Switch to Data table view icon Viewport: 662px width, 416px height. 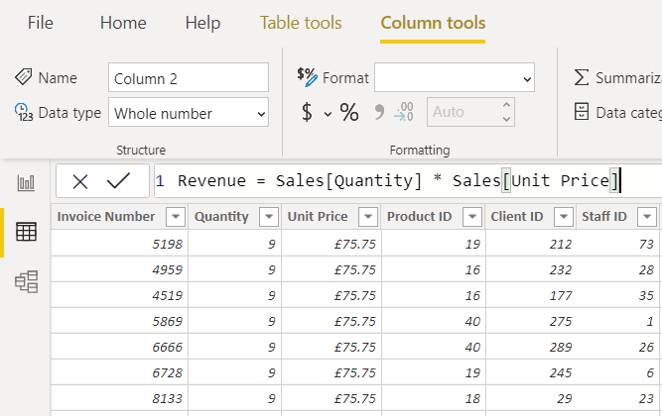26,232
